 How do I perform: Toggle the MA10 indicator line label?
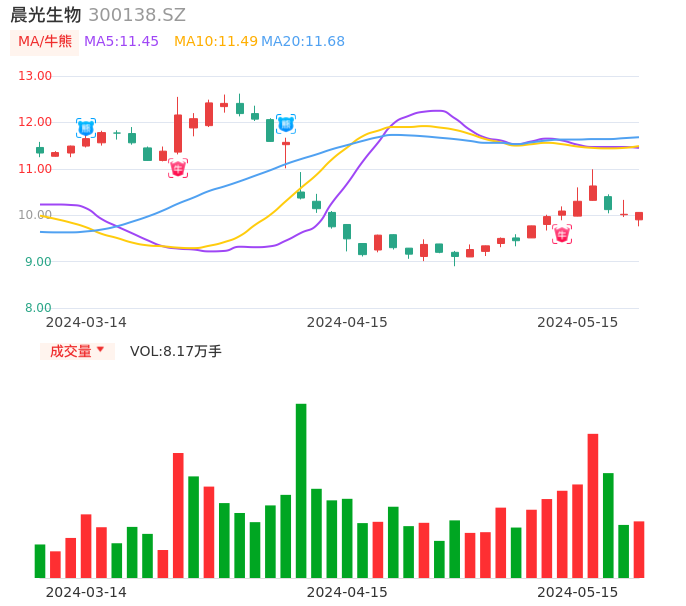215,41
